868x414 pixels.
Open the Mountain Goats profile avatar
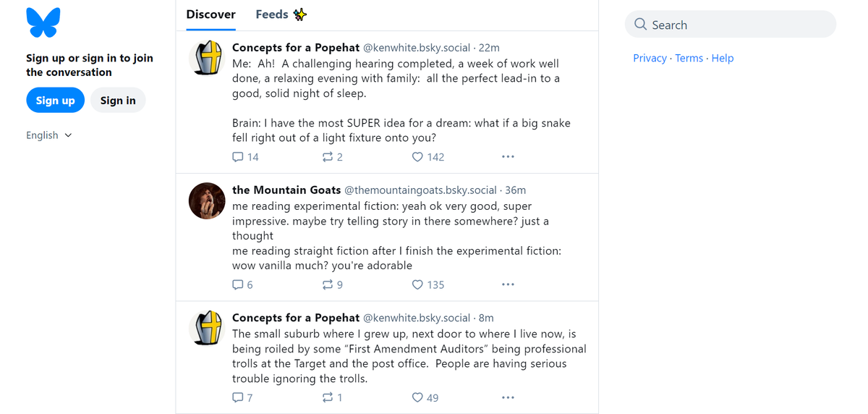click(207, 200)
